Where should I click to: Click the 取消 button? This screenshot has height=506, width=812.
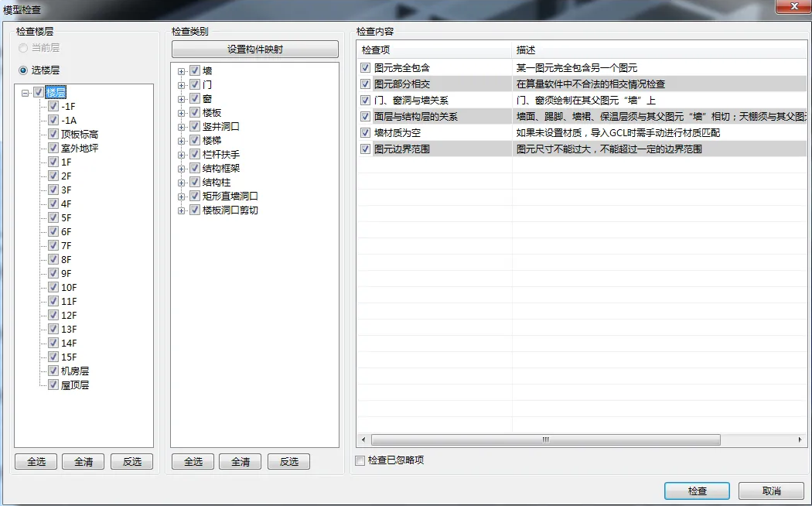[x=772, y=491]
